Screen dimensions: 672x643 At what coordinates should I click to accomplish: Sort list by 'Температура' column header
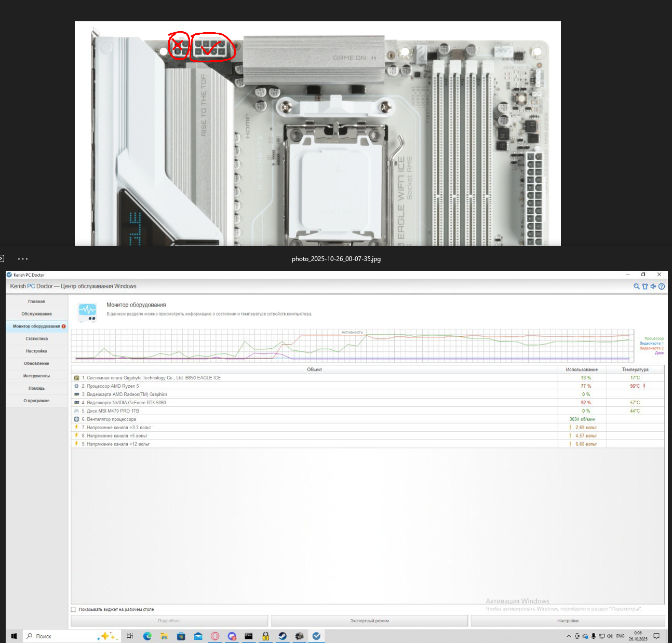635,370
